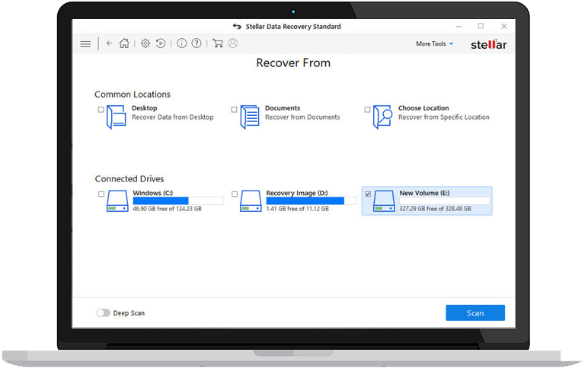The height and width of the screenshot is (372, 588).
Task: Go back with the arrow icon
Action: 109,43
